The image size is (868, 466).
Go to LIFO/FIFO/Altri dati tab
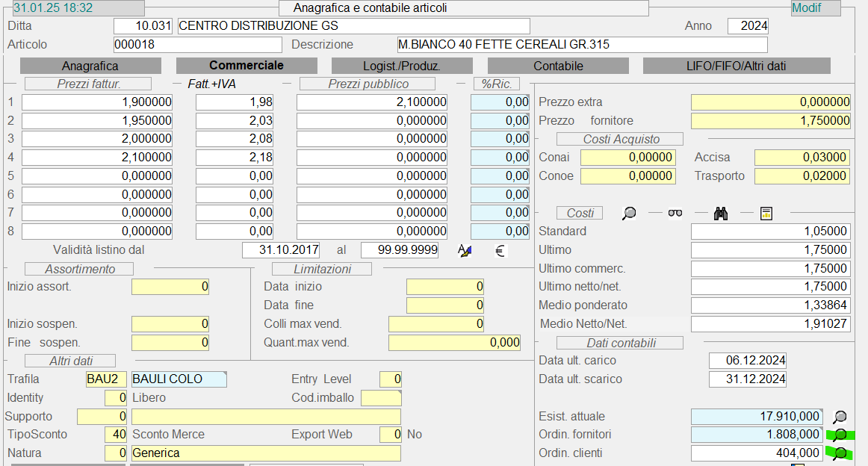(x=737, y=66)
